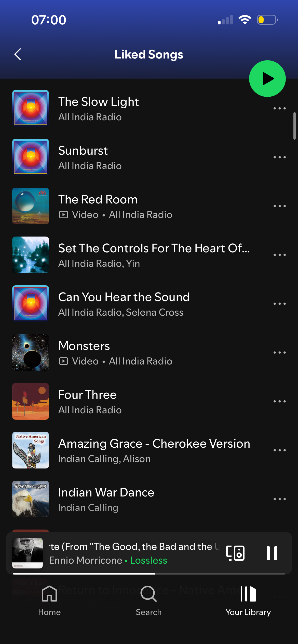Image resolution: width=298 pixels, height=644 pixels.
Task: Open the Your Library tab
Action: pyautogui.click(x=248, y=601)
